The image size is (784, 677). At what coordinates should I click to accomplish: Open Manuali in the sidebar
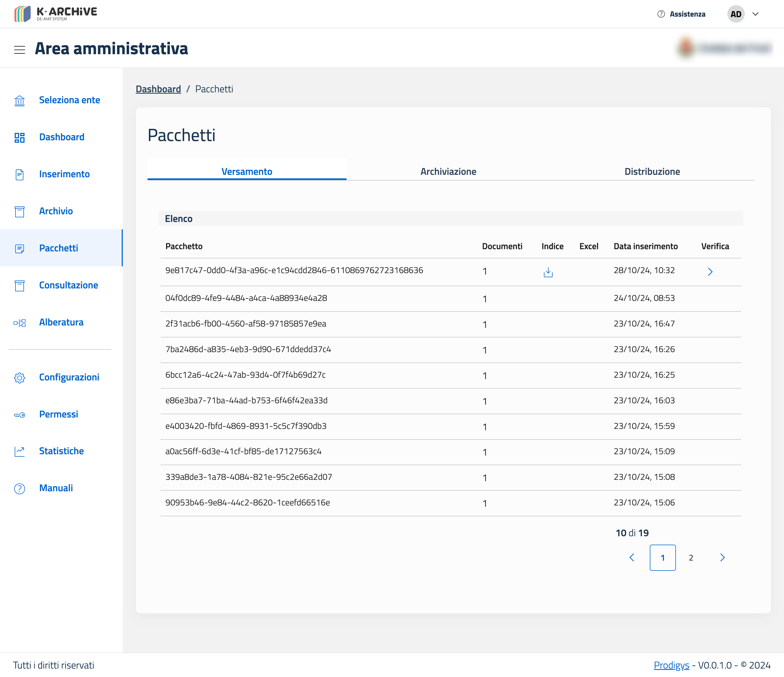pyautogui.click(x=56, y=488)
